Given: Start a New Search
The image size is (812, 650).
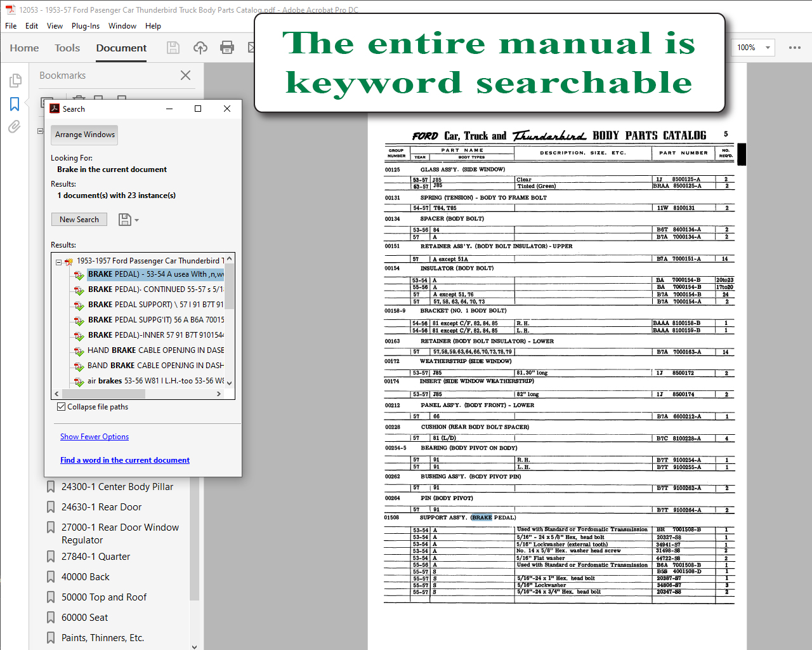Looking at the screenshot, I should (x=79, y=220).
